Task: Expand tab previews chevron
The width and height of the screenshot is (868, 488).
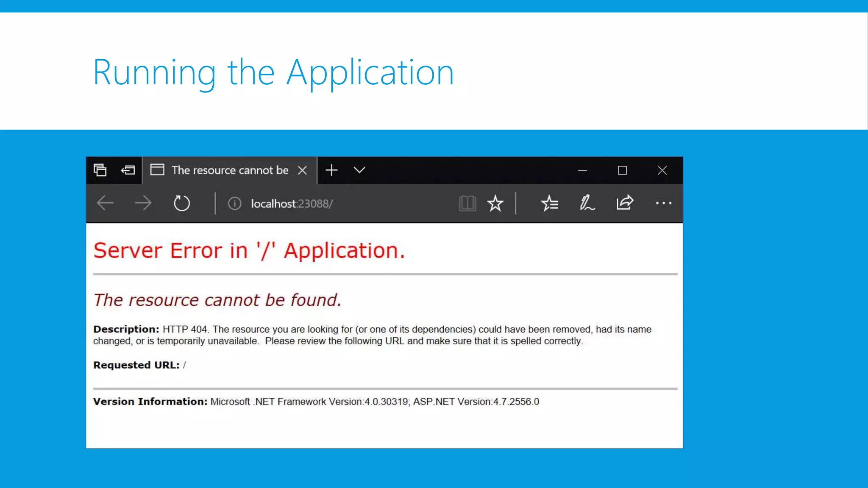Action: pos(359,170)
